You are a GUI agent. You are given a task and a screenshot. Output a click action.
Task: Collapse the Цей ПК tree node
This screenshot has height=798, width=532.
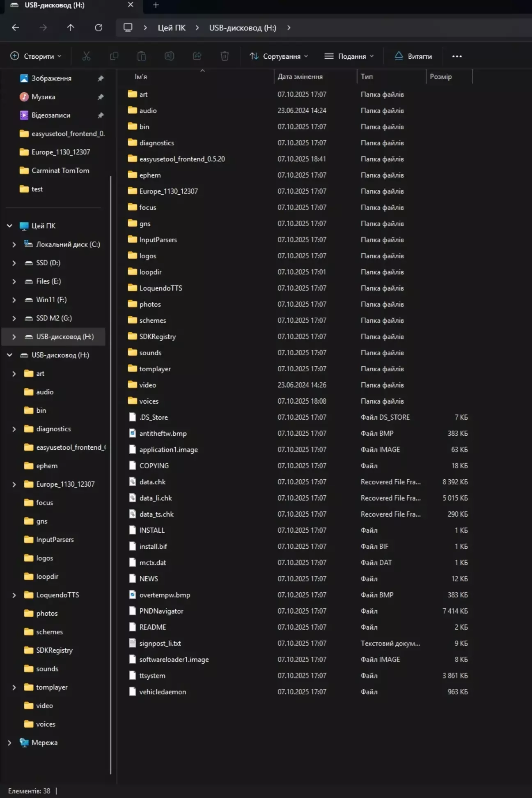tap(9, 226)
